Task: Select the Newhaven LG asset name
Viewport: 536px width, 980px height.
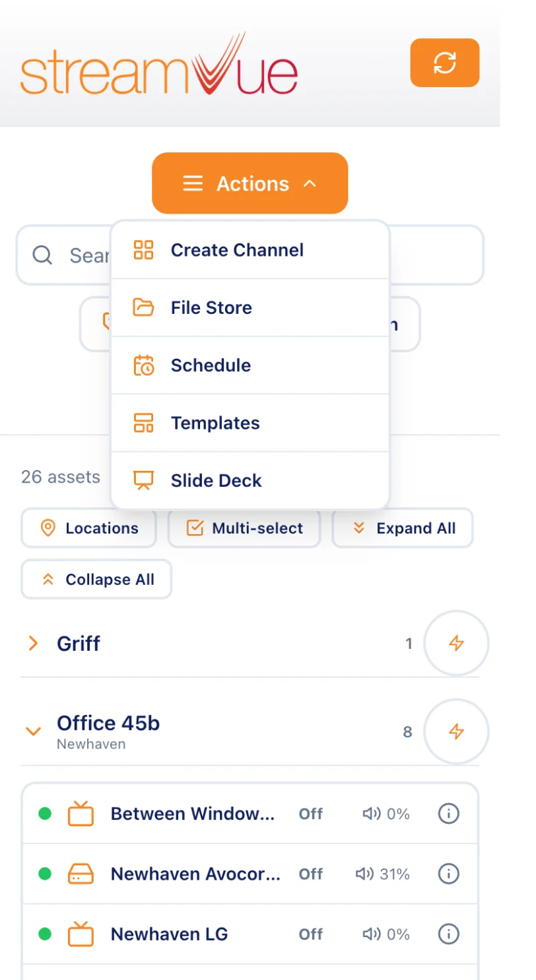Action: tap(169, 934)
